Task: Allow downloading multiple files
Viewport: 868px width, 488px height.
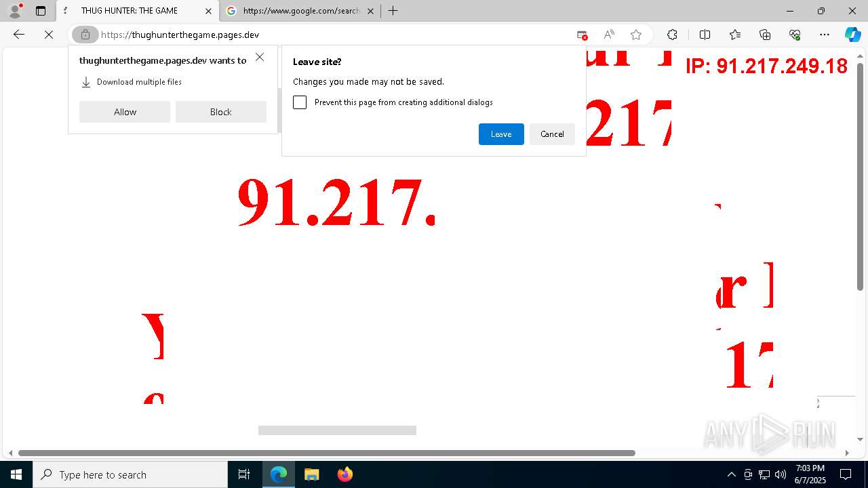Action: point(125,112)
